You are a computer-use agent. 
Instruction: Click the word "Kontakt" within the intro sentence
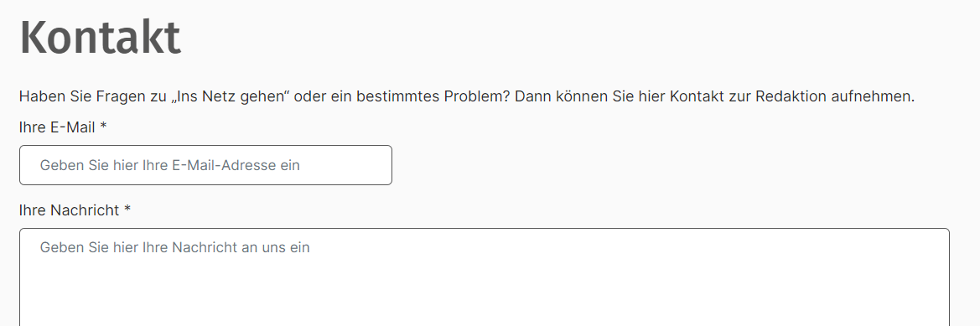695,97
